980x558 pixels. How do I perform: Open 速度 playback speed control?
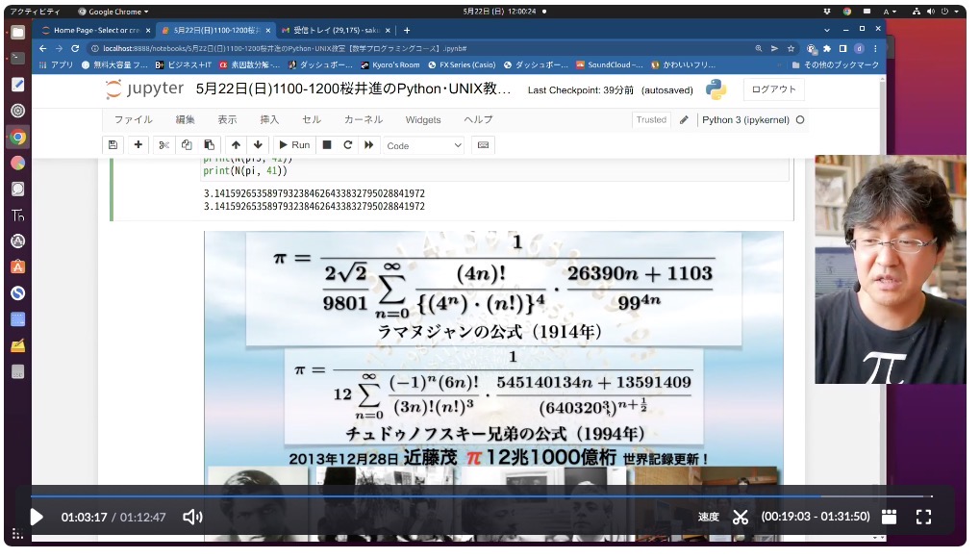click(708, 517)
